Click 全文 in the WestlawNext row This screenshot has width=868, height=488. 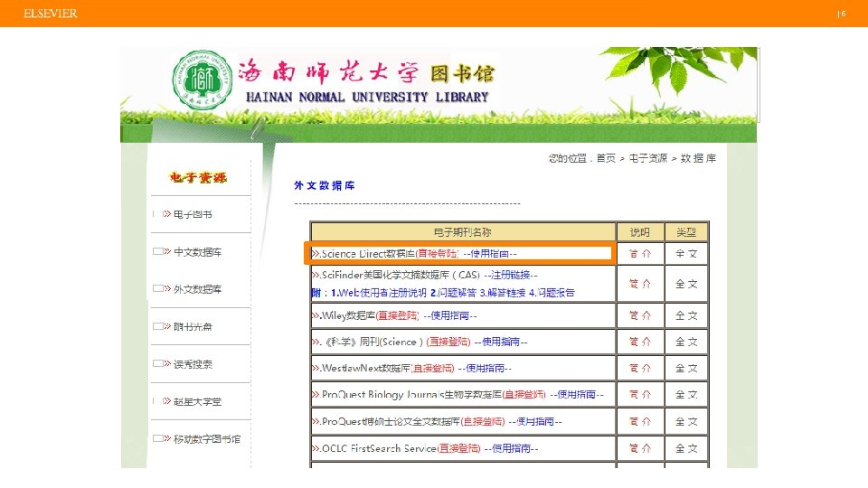[686, 368]
